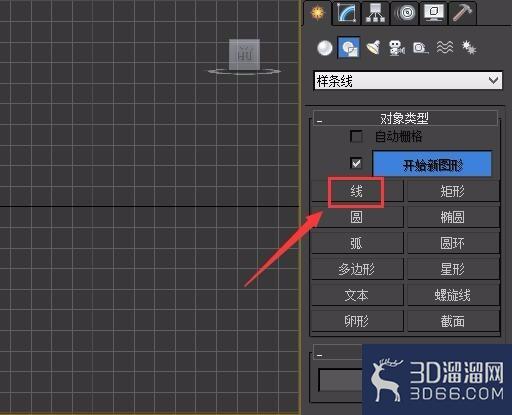The height and width of the screenshot is (415, 512).
Task: Choose the 星形 star button
Action: coord(453,269)
